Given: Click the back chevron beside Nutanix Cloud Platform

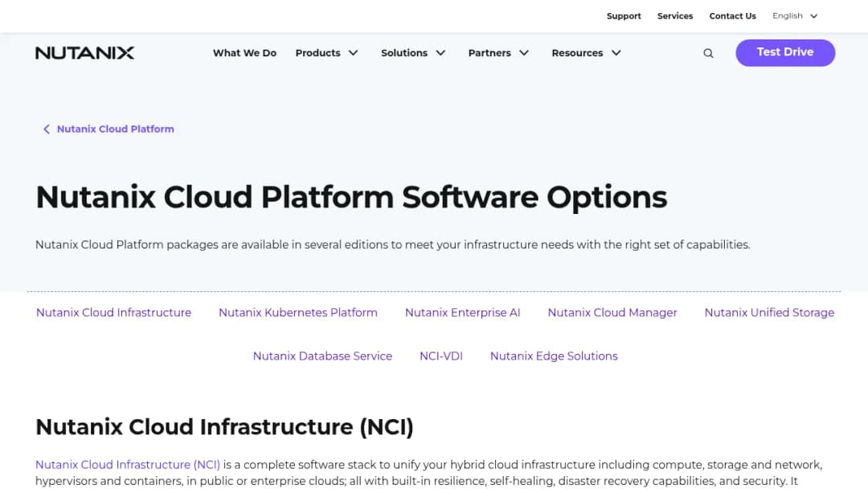Looking at the screenshot, I should pyautogui.click(x=47, y=129).
